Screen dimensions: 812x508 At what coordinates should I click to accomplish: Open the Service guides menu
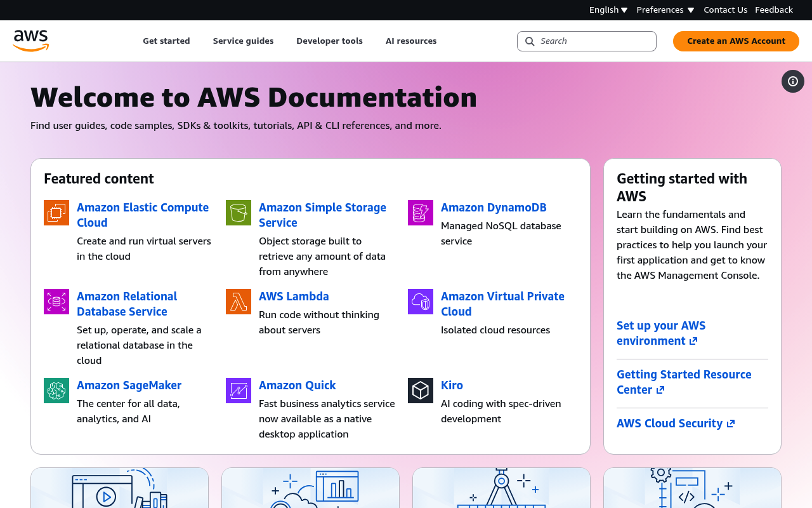coord(243,41)
